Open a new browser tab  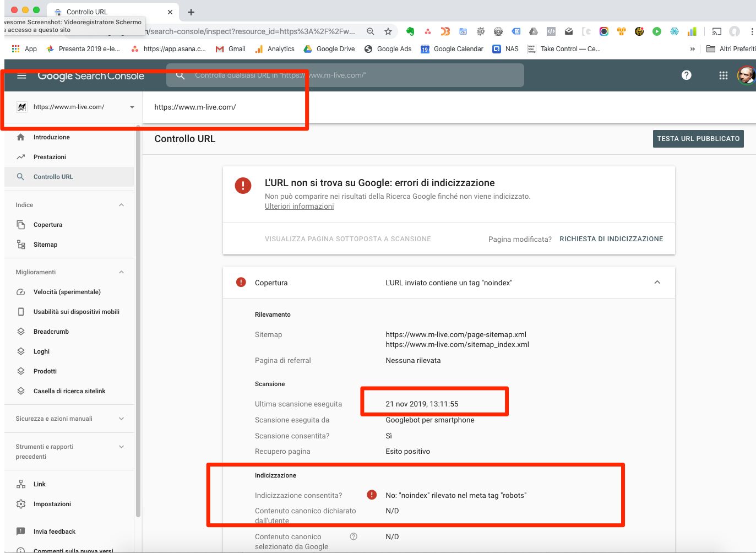[191, 12]
